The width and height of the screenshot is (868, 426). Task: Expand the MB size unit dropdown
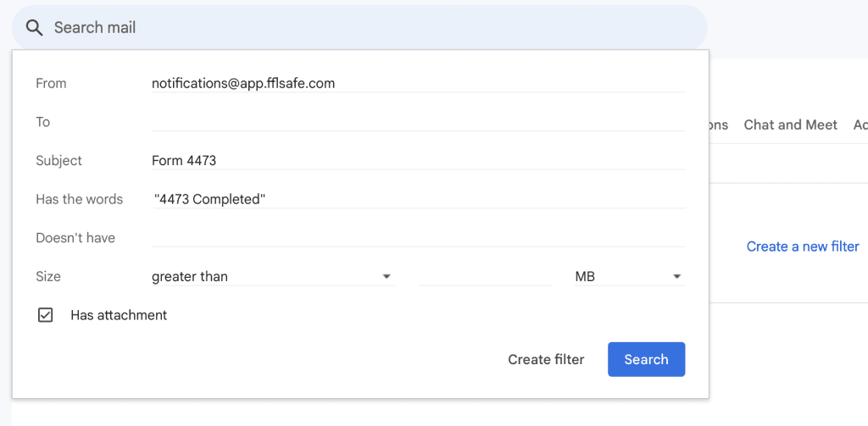point(628,276)
